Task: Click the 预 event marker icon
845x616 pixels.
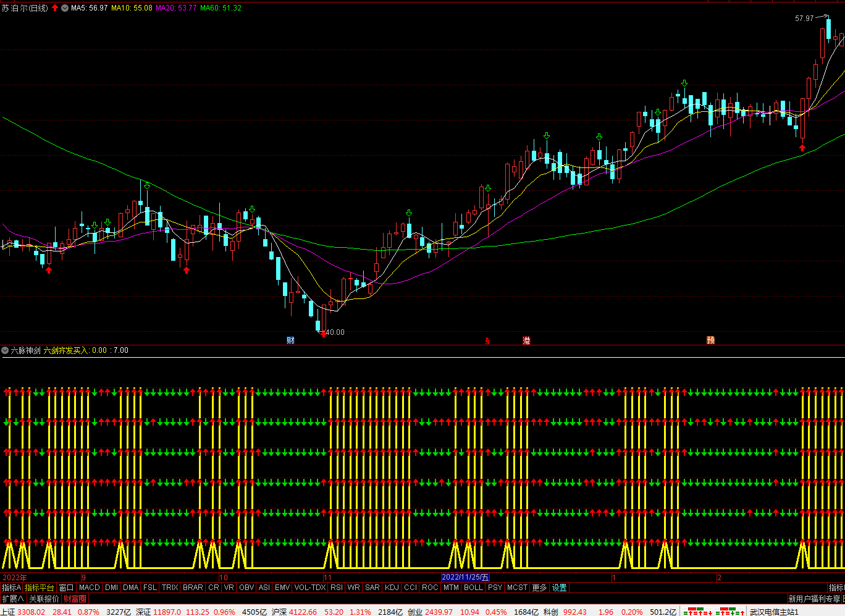Action: 711,340
